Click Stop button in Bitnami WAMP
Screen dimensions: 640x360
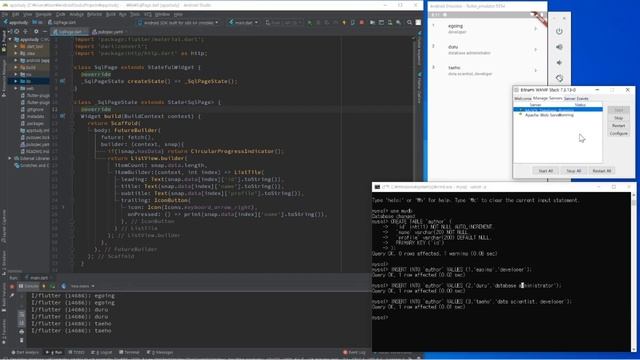[618, 118]
